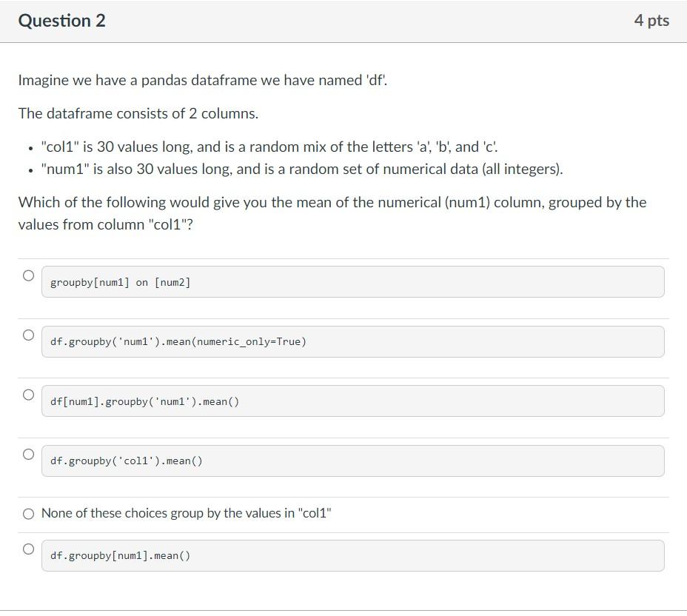
Task: Click the df.groupby[num1].mean() code box
Action: [352, 555]
